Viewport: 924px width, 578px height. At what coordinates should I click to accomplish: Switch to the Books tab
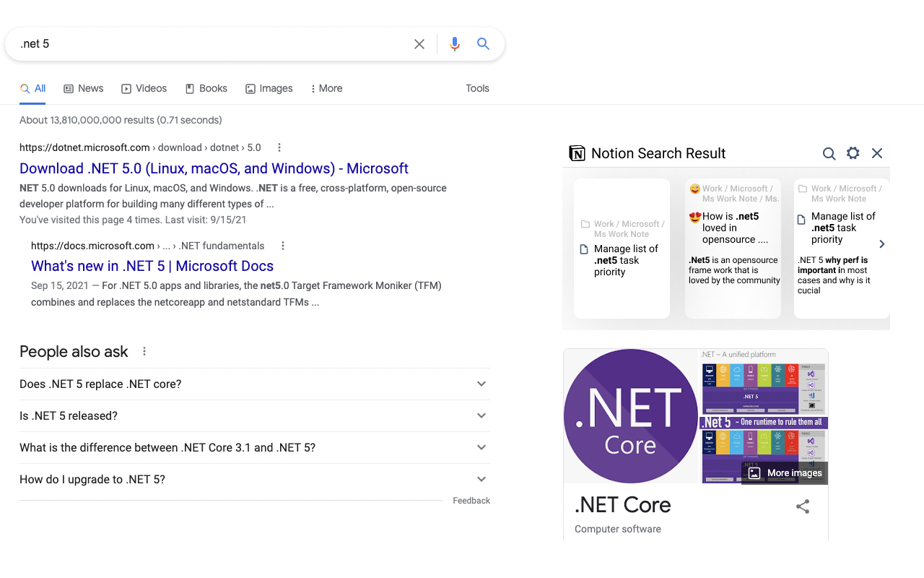(206, 88)
